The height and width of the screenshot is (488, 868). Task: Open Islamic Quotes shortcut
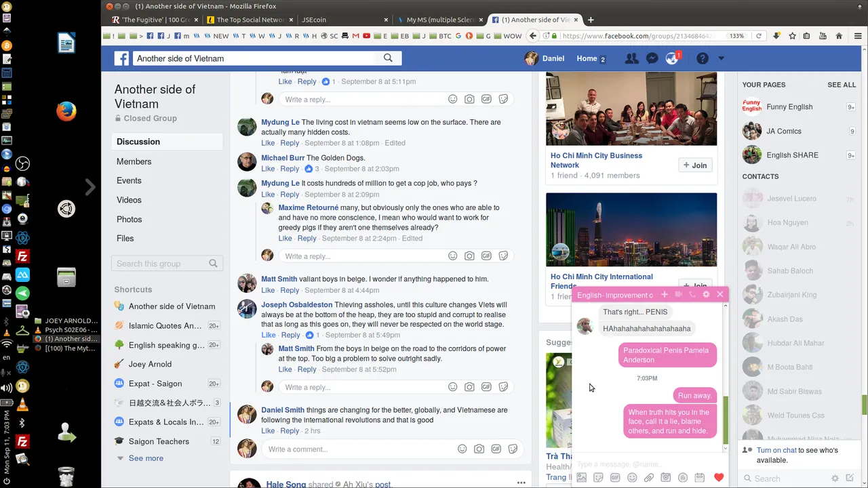click(165, 325)
